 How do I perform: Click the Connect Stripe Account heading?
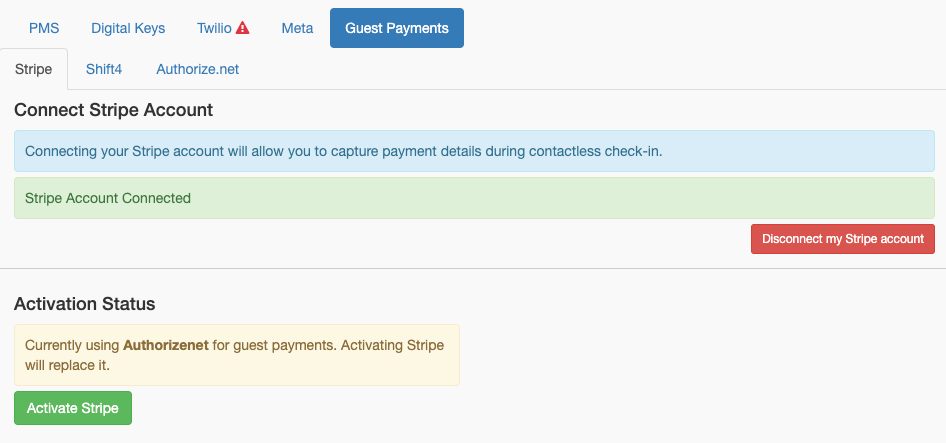(x=113, y=109)
